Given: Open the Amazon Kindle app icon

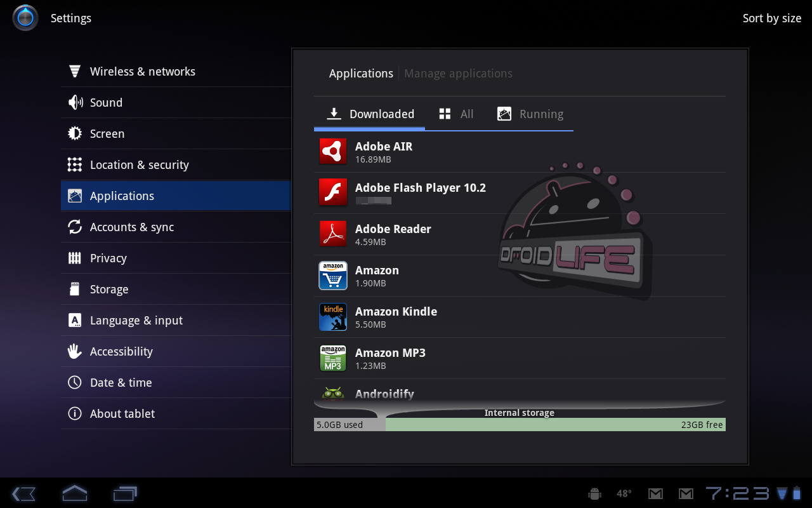Looking at the screenshot, I should [x=332, y=317].
